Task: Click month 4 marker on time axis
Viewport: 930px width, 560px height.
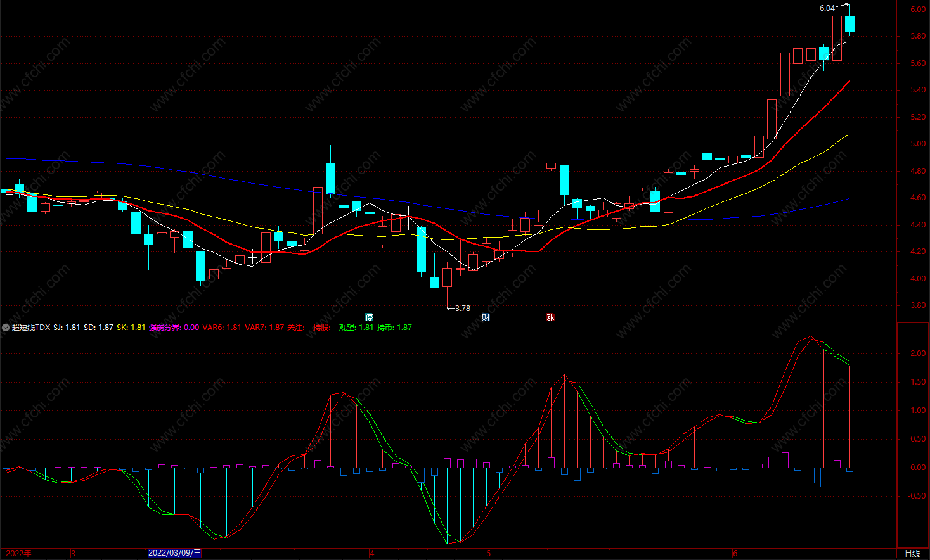Action: [372, 553]
